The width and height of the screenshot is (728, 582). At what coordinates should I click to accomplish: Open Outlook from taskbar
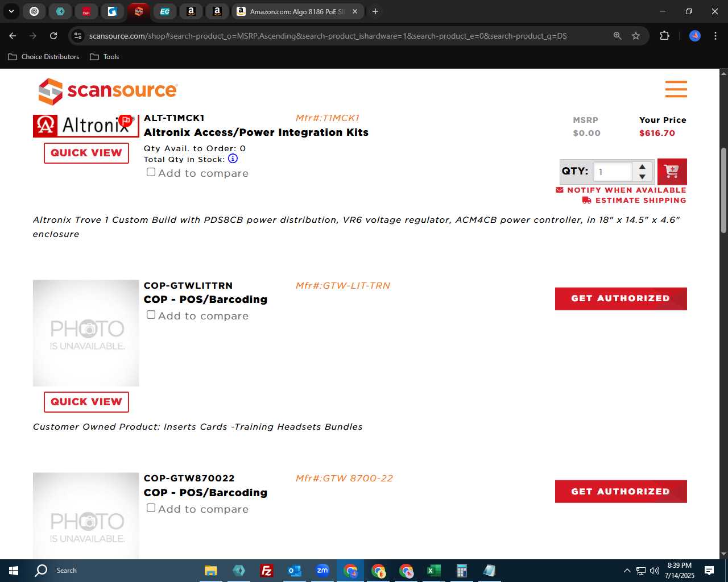[x=294, y=571]
